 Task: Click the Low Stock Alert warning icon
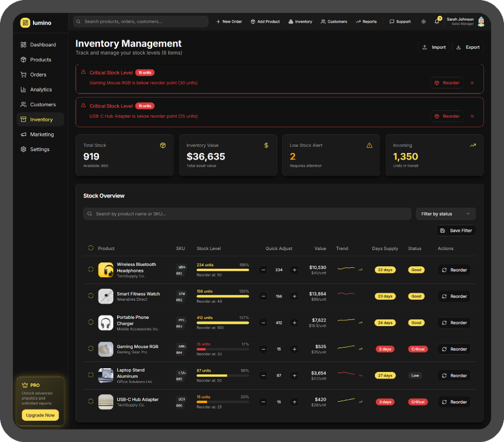point(369,145)
